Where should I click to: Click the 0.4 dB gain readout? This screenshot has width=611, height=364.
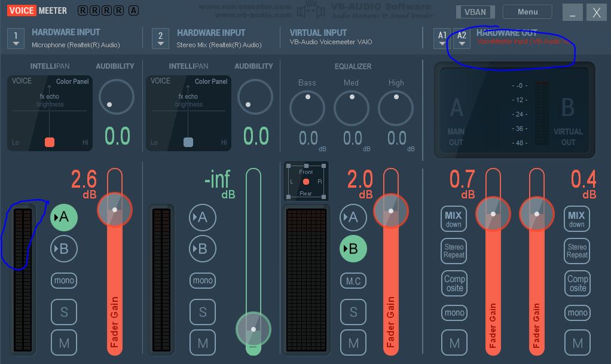(x=583, y=184)
